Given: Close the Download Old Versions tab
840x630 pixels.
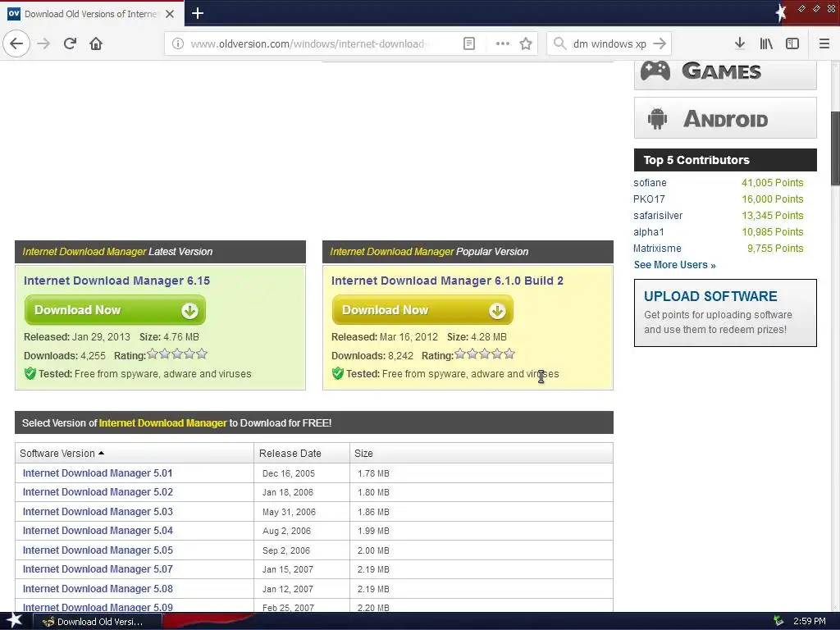Looking at the screenshot, I should (170, 14).
